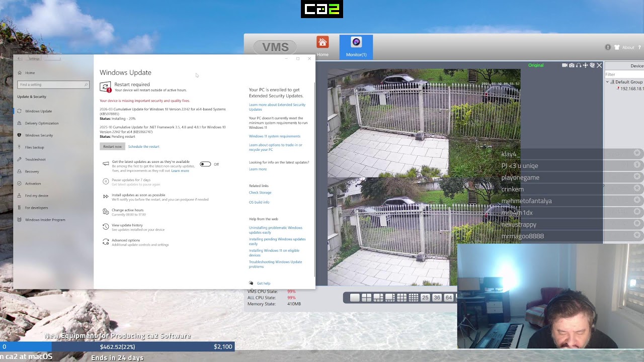Select six-view layout icon

[x=378, y=298]
